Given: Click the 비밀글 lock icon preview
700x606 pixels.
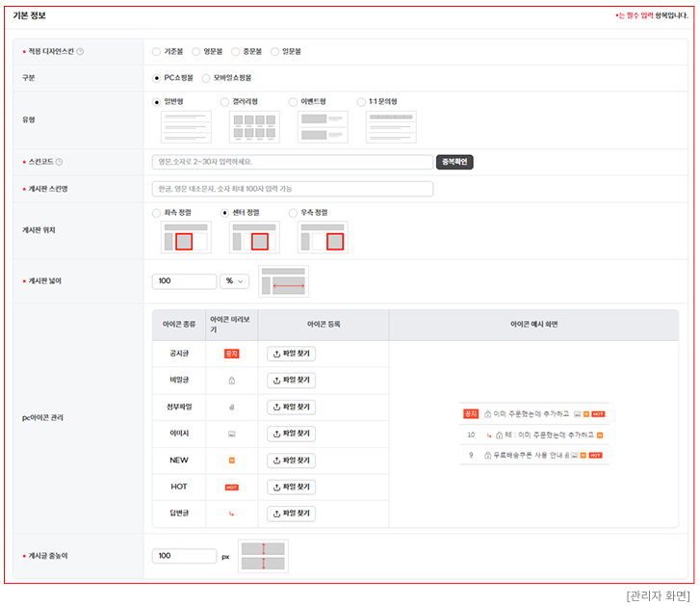Looking at the screenshot, I should click(x=231, y=381).
